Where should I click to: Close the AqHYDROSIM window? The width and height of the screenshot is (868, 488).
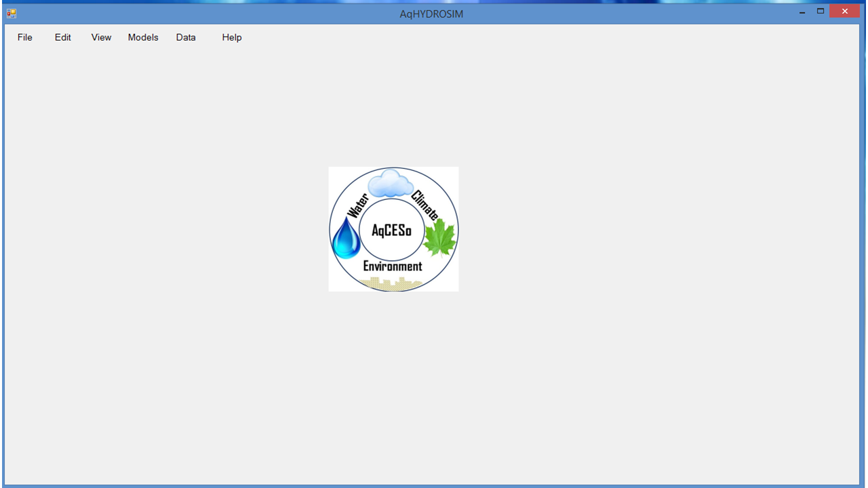click(844, 12)
